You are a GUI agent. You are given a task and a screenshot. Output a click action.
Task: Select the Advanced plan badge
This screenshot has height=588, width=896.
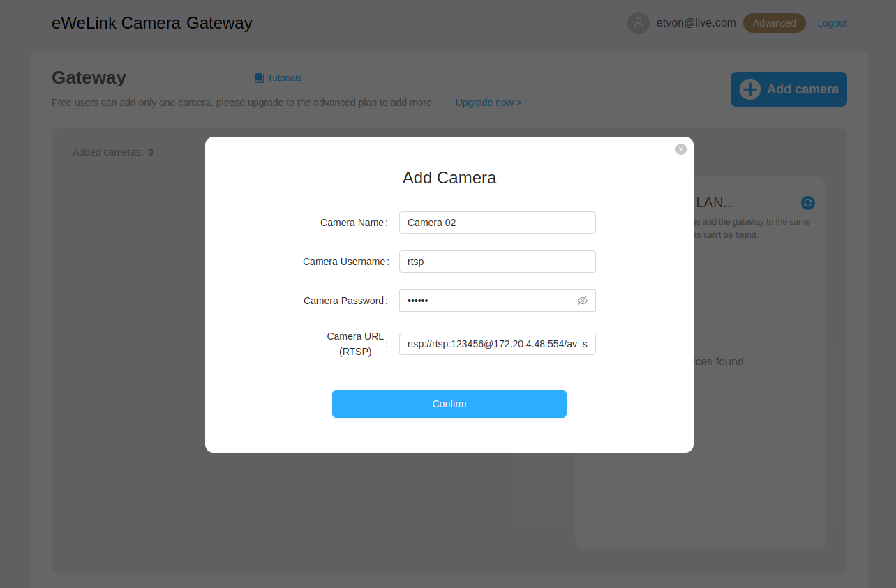coord(774,22)
